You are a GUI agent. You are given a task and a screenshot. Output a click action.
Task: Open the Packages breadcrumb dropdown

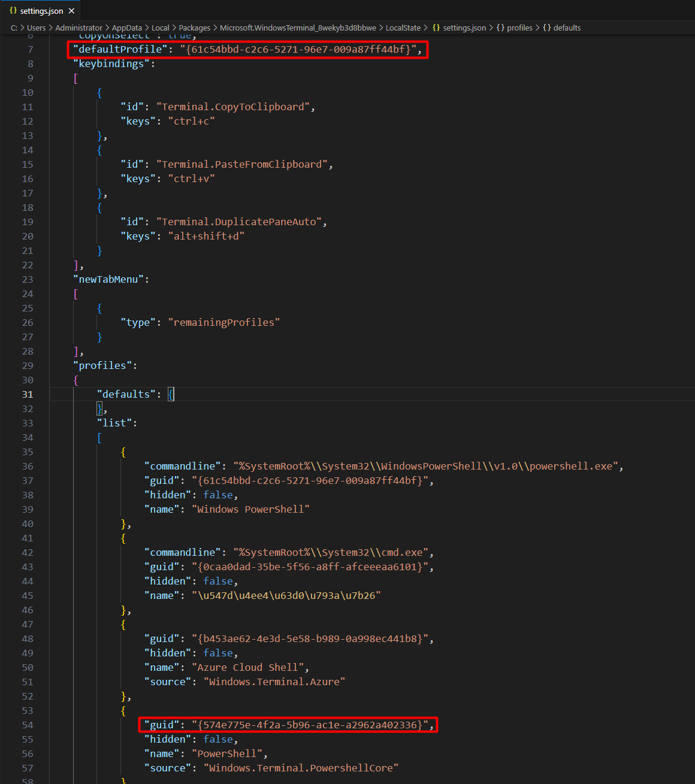194,28
